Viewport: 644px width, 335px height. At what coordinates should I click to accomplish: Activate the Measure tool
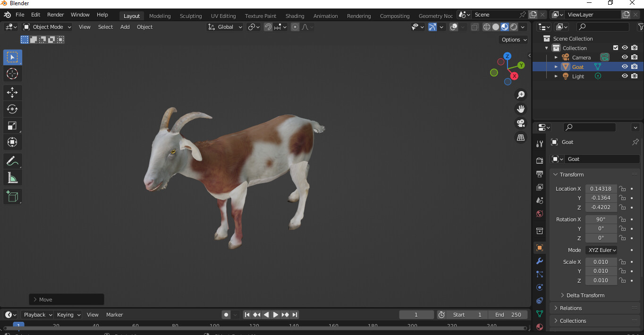(x=12, y=177)
